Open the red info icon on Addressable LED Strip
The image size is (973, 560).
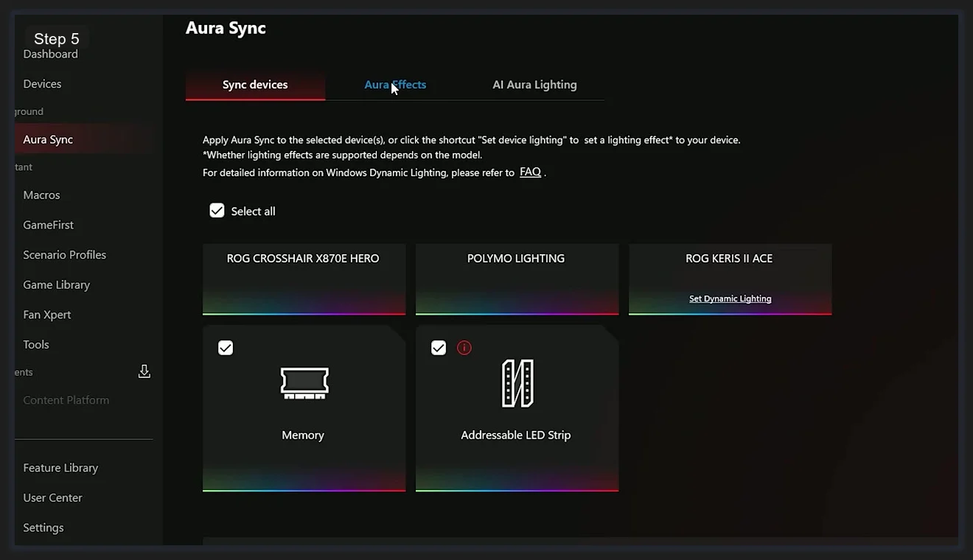tap(464, 347)
